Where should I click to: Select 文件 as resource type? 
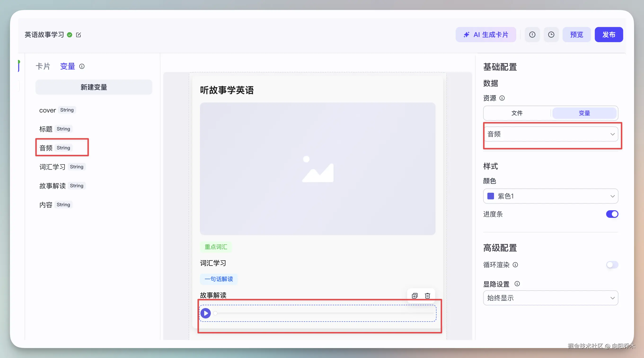point(517,113)
